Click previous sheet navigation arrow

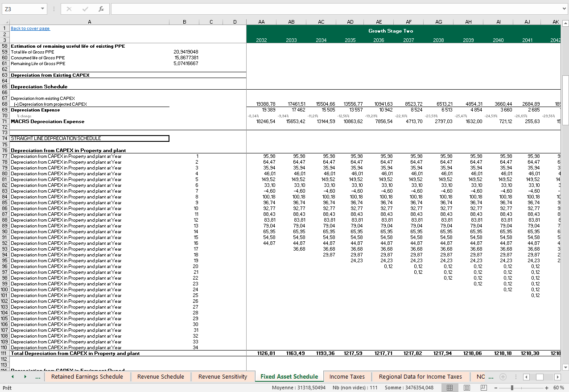click(12, 377)
